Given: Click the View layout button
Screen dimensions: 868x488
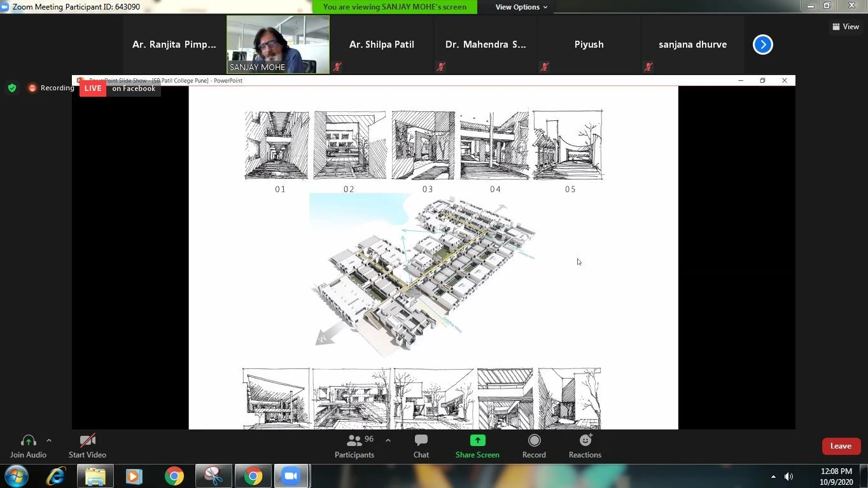Looking at the screenshot, I should click(846, 27).
